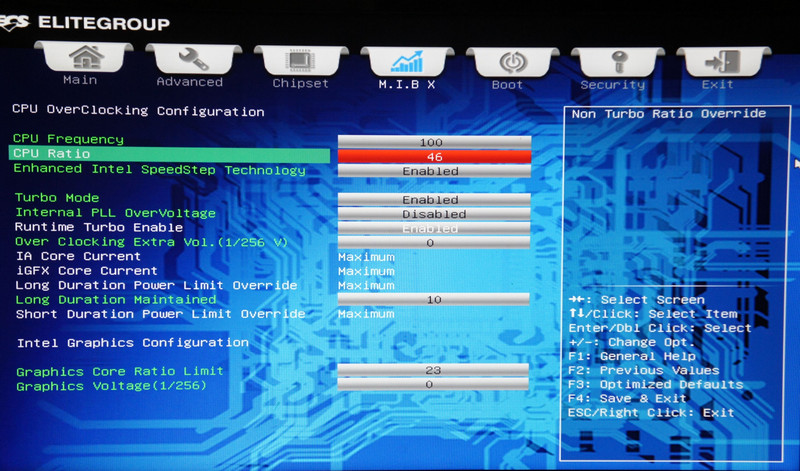Switch to the Boot tab label
The height and width of the screenshot is (471, 800).
point(507,85)
